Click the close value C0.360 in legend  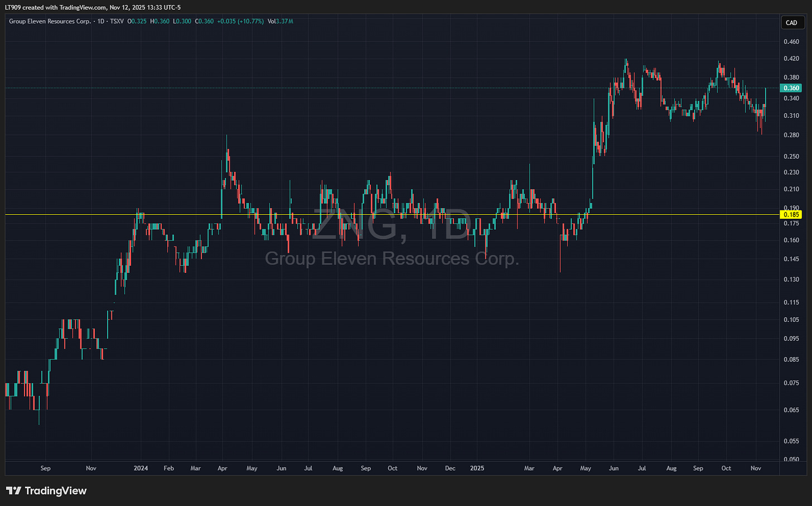coord(204,21)
